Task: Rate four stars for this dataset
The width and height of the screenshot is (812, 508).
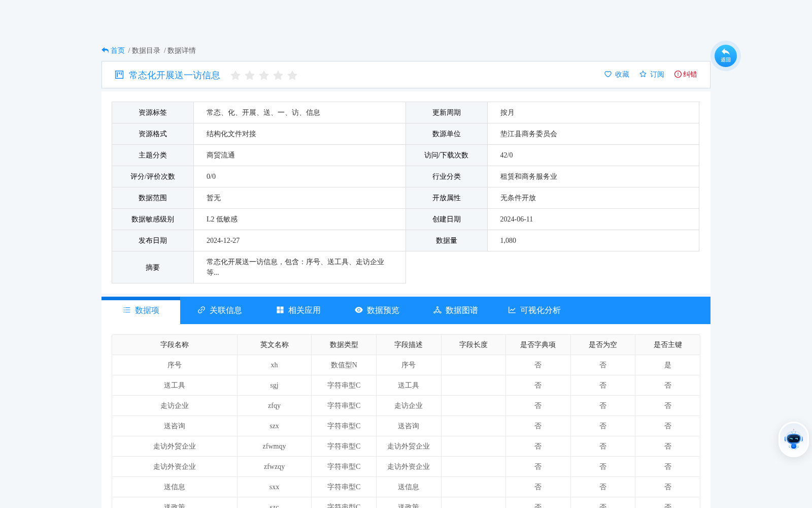Action: tap(278, 75)
